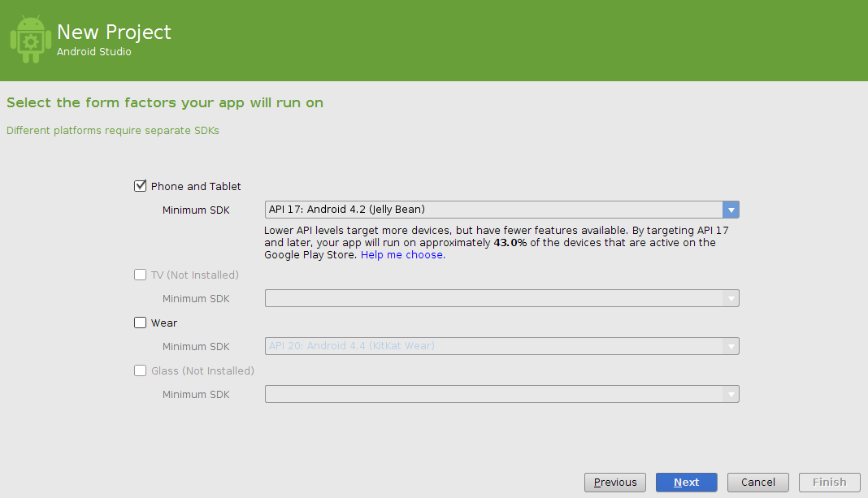868x498 pixels.
Task: Enable the Wear form factor checkbox
Action: click(140, 323)
